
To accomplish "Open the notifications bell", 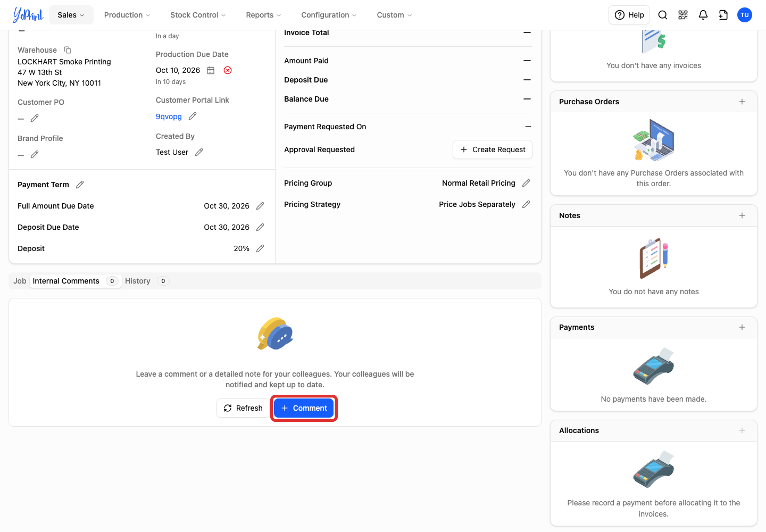I will 703,15.
